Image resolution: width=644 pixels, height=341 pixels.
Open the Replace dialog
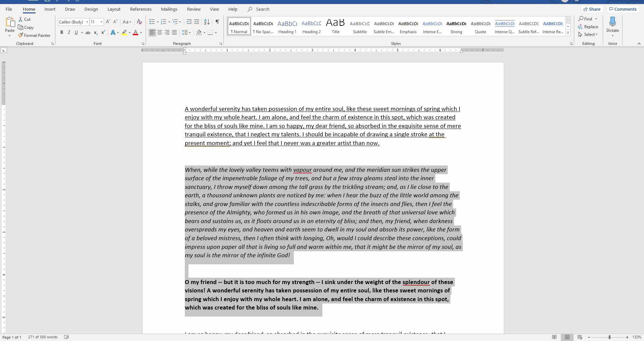(x=588, y=27)
